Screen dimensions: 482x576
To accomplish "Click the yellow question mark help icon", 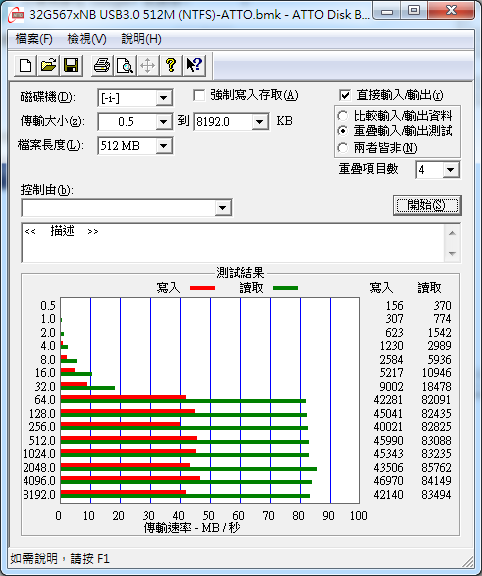I will (171, 66).
